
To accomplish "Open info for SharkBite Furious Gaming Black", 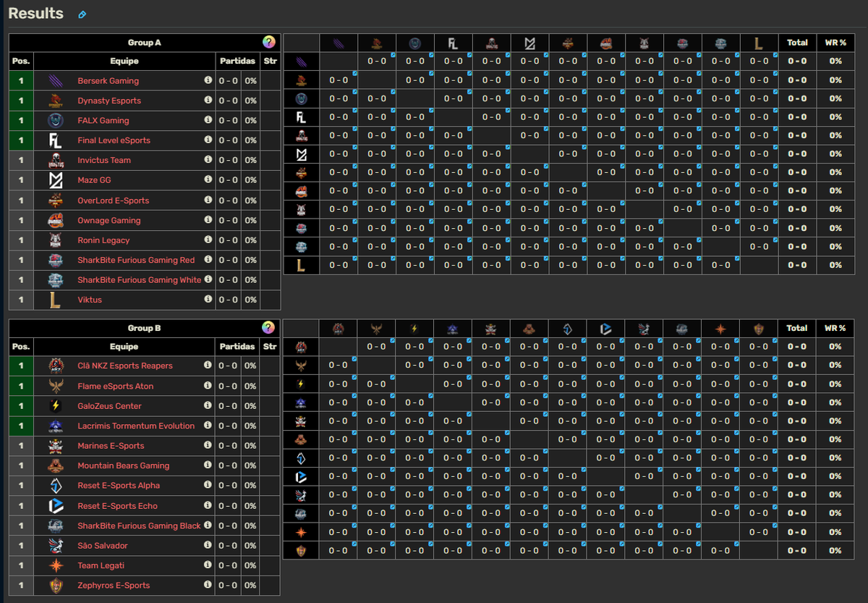I will pyautogui.click(x=208, y=525).
